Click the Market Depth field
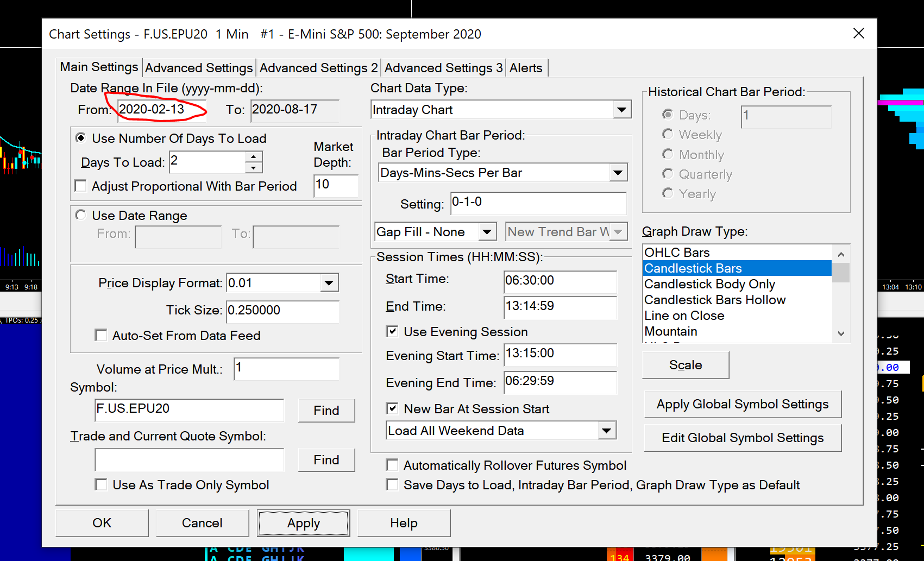Image resolution: width=924 pixels, height=561 pixels. 336,185
